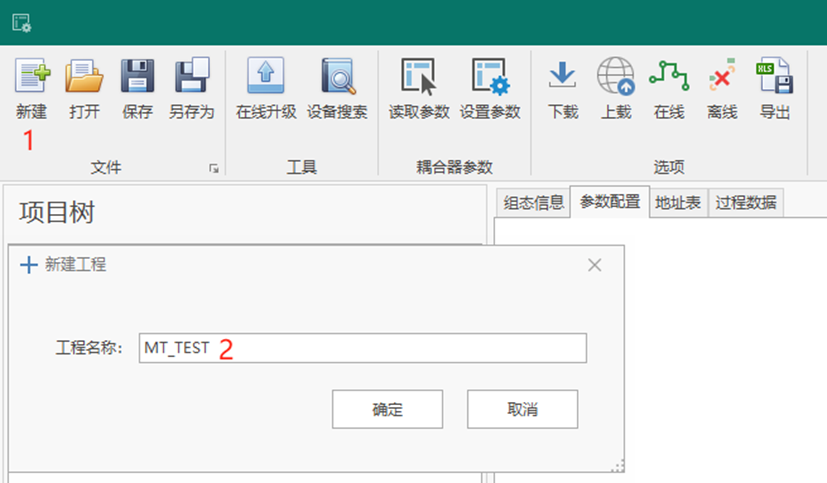
Task: Launch device search (设备搜索)
Action: (x=337, y=76)
